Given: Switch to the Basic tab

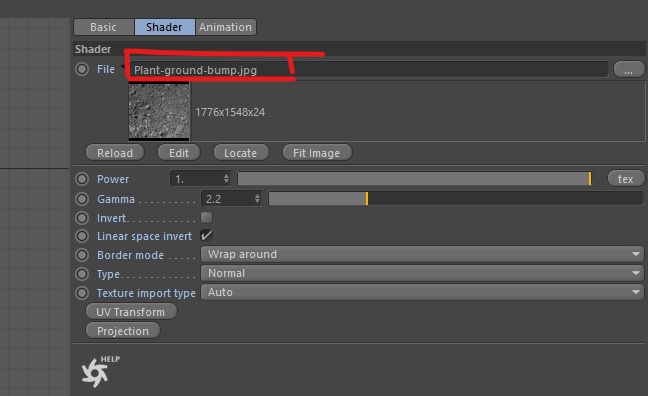Looking at the screenshot, I should pyautogui.click(x=104, y=27).
